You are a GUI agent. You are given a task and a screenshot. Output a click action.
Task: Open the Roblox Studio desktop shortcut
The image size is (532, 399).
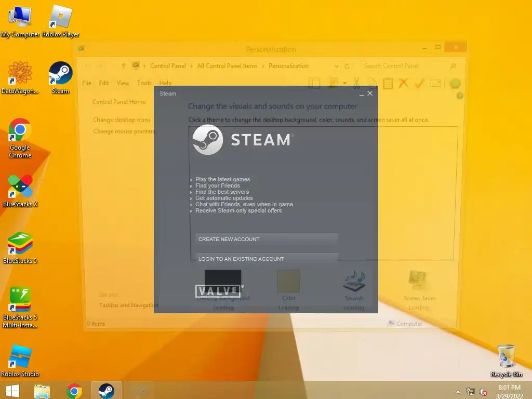click(x=20, y=361)
